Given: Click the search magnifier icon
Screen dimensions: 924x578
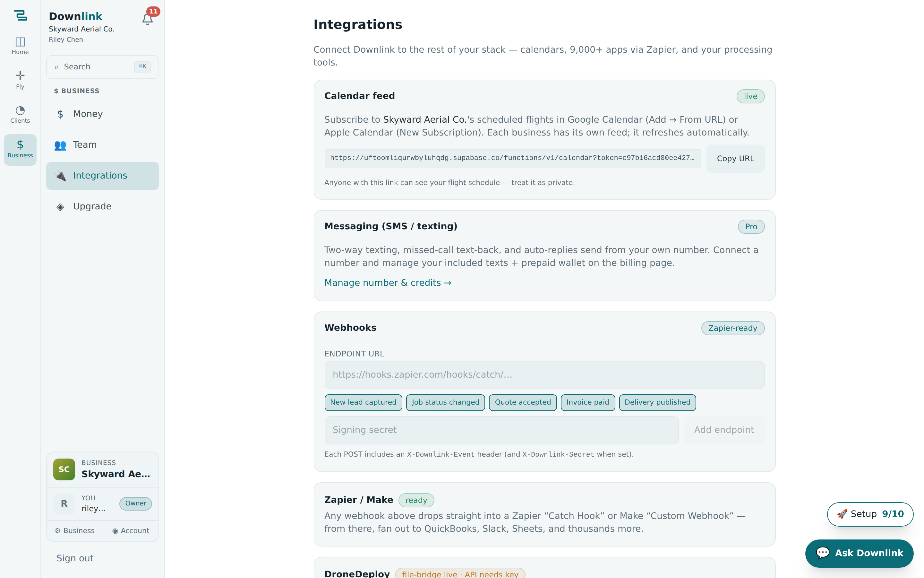Looking at the screenshot, I should (x=56, y=67).
